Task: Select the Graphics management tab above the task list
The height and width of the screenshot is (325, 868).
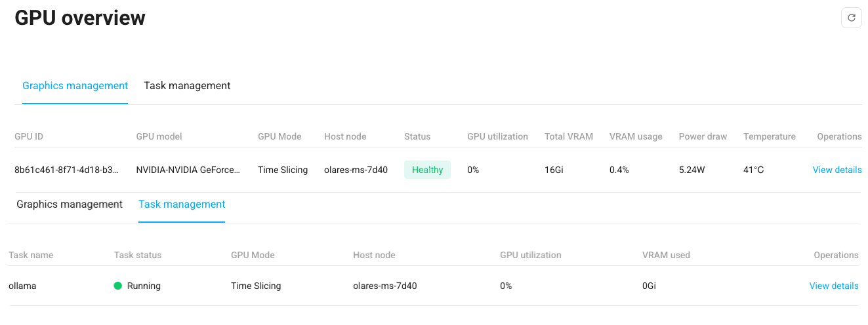Action: point(70,204)
